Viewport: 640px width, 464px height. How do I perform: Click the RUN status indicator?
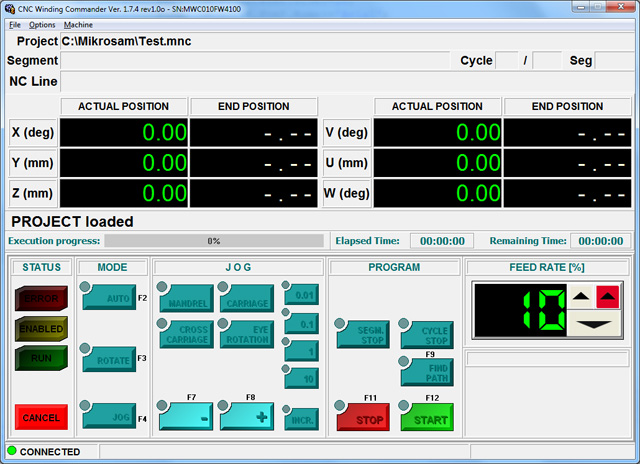(41, 358)
